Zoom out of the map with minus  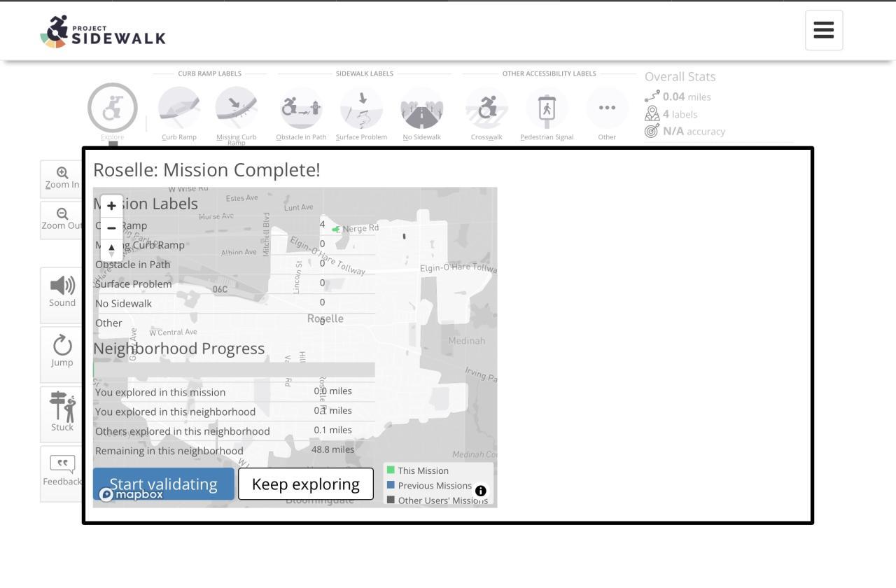coord(111,227)
